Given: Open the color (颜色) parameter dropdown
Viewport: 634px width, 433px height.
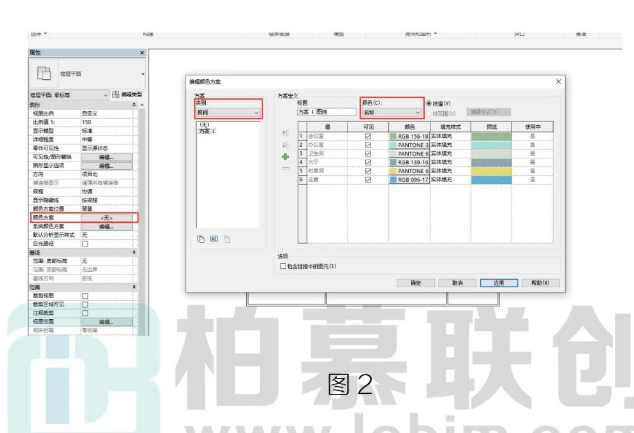Looking at the screenshot, I should tap(391, 112).
